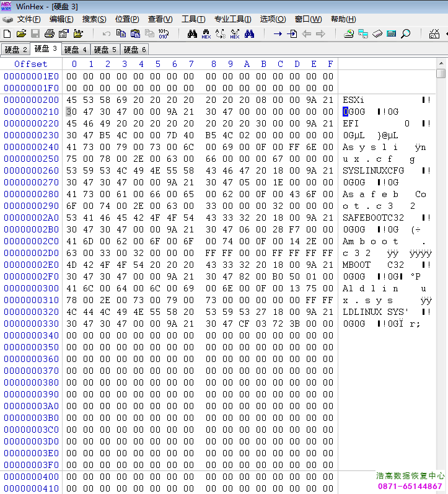Image resolution: width=448 pixels, height=494 pixels.
Task: Click the Print toolbar icon
Action: (50, 33)
